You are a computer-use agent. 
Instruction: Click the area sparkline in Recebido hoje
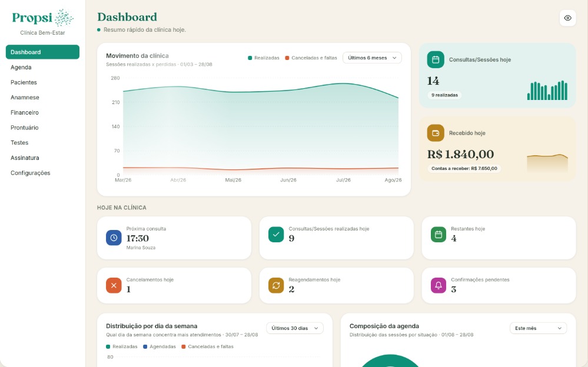tap(547, 163)
